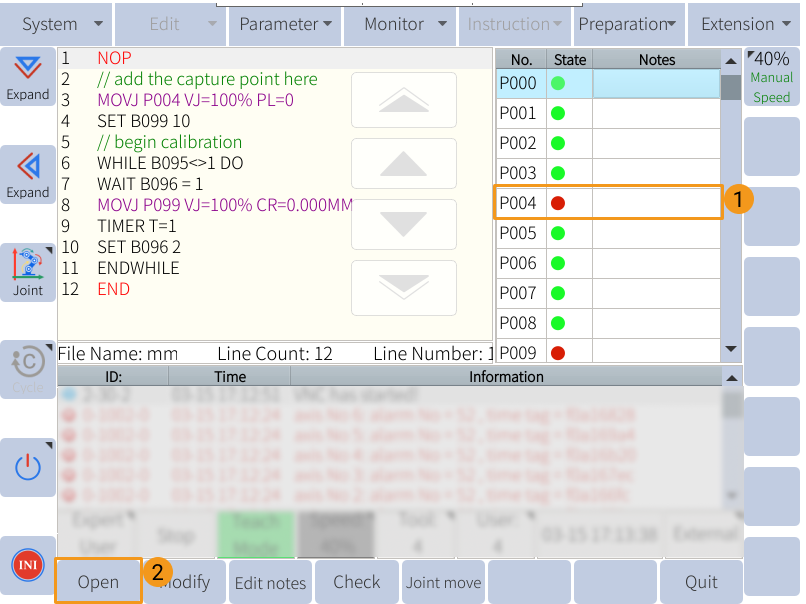The image size is (806, 604).
Task: Open the Extension menu
Action: (744, 24)
